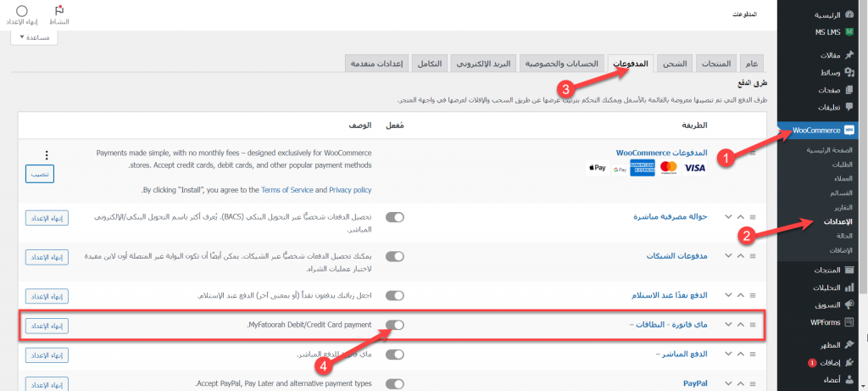Enable the PayPal payment toggle

[x=395, y=383]
